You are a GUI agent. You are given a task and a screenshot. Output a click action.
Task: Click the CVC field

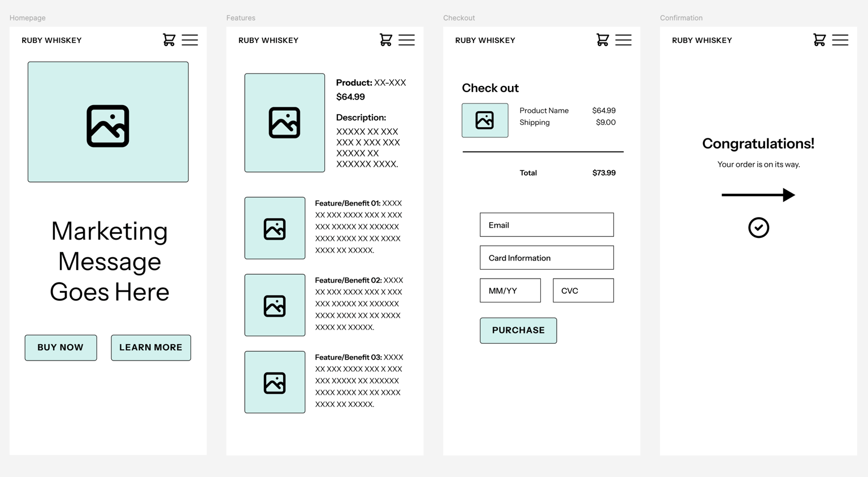[583, 290]
